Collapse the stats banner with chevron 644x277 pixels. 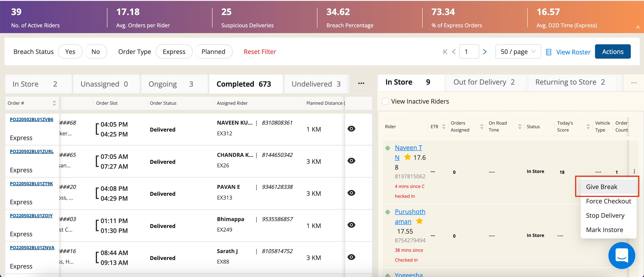click(x=638, y=27)
